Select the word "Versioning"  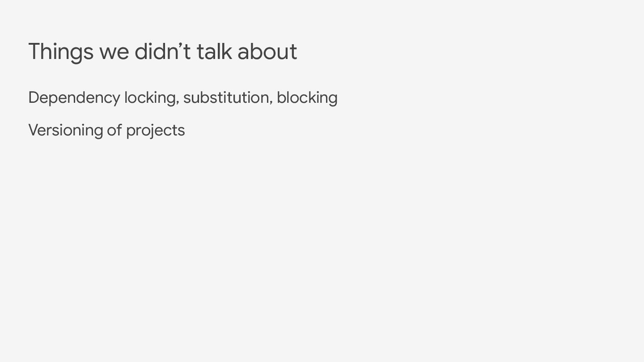[x=66, y=131]
